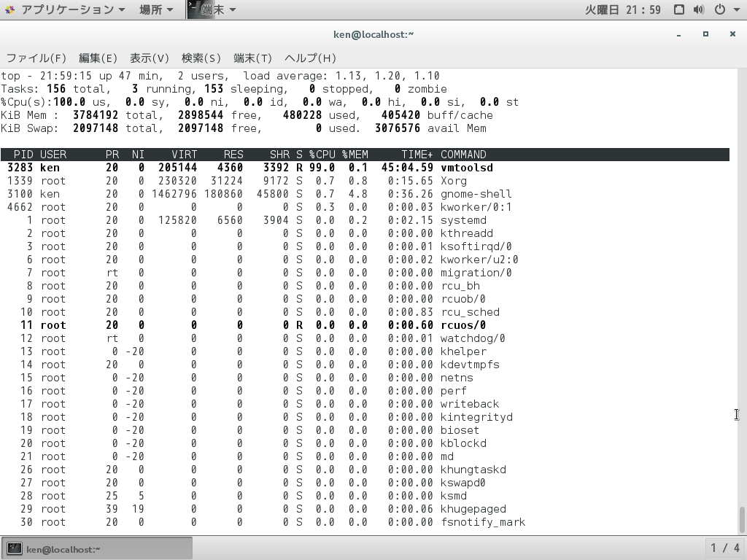The width and height of the screenshot is (747, 560).
Task: Click the terminal icon in bottom taskbar
Action: (x=14, y=549)
